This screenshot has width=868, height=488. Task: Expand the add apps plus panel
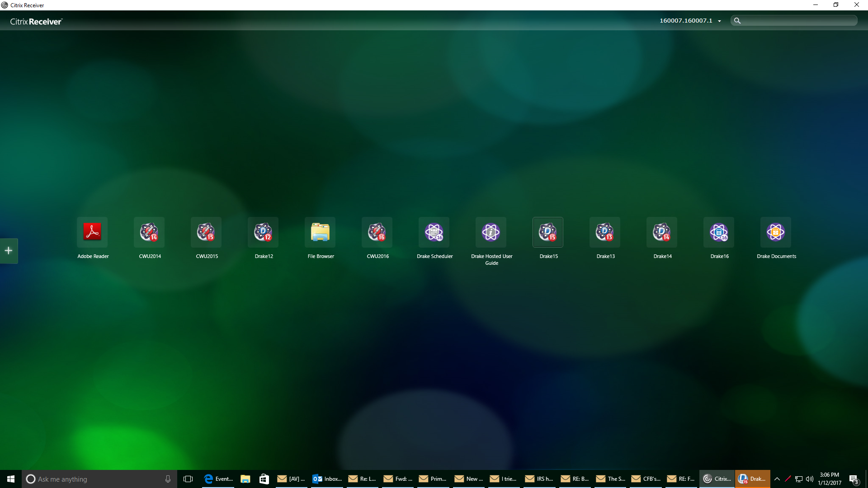point(9,251)
